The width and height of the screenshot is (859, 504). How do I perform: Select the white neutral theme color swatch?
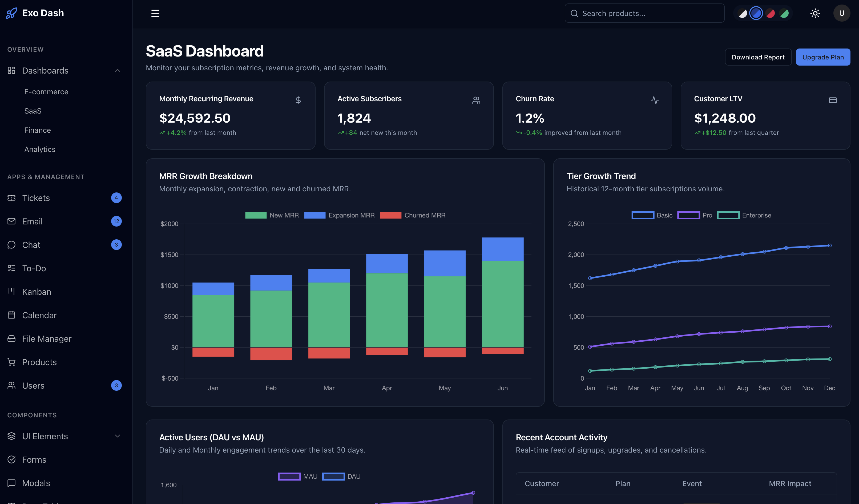pyautogui.click(x=742, y=13)
